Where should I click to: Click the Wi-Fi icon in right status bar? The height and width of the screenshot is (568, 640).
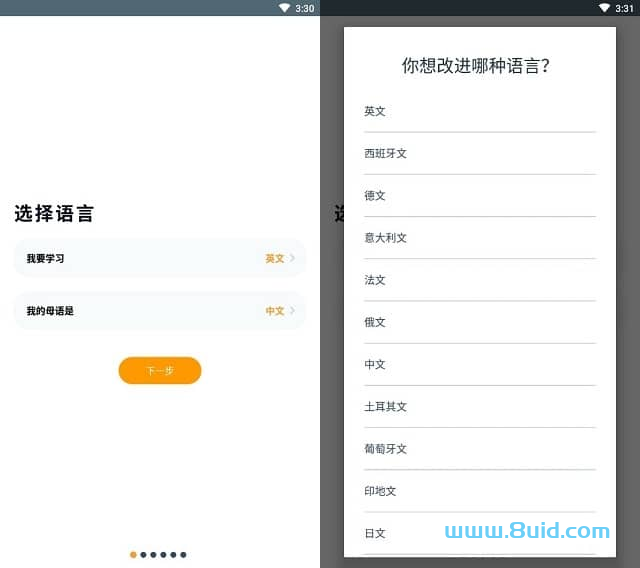(x=604, y=8)
